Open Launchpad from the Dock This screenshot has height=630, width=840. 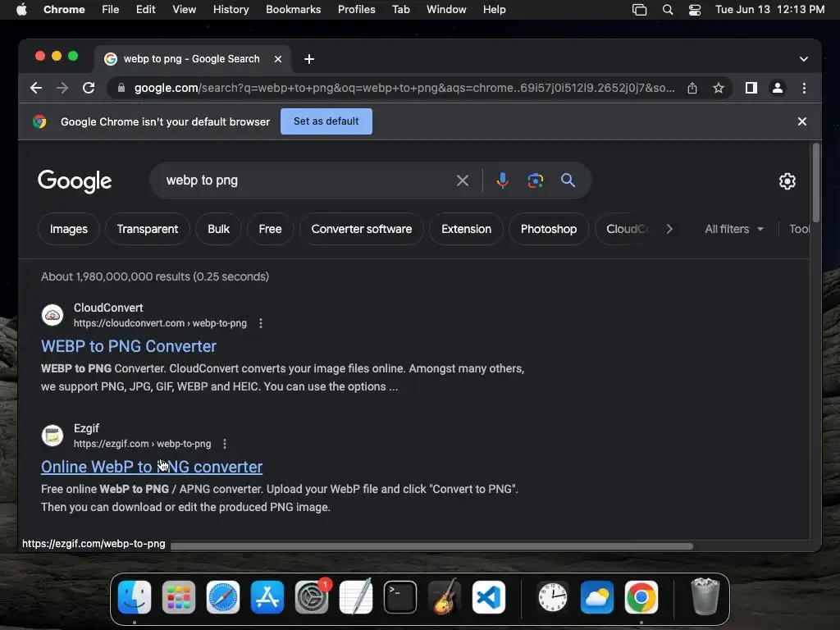click(x=179, y=597)
